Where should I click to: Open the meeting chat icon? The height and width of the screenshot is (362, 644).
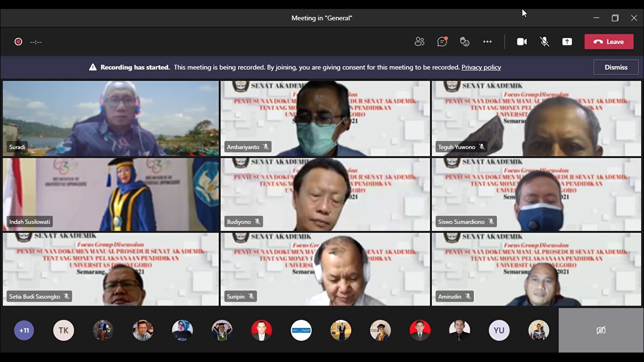(442, 42)
